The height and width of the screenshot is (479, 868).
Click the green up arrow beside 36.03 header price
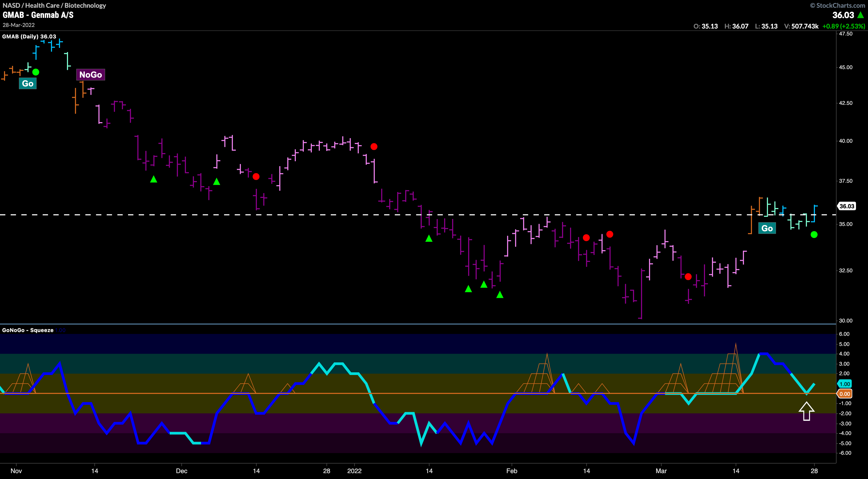(x=861, y=15)
